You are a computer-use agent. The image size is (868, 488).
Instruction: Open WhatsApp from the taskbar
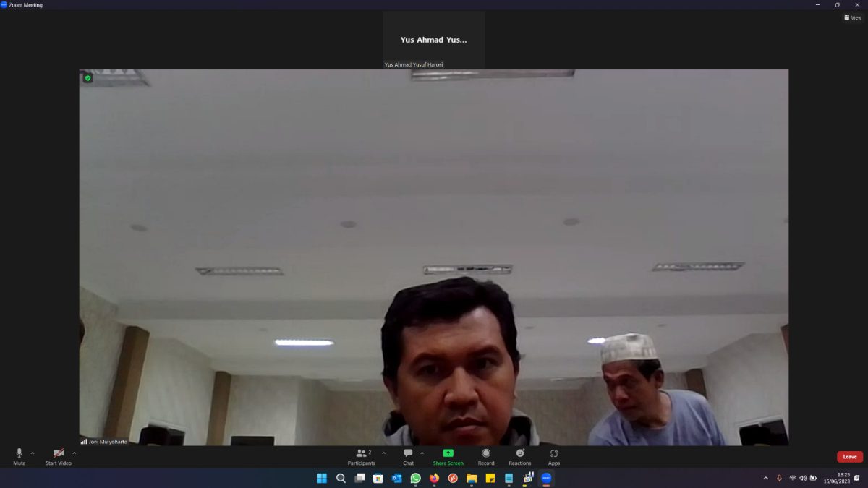pyautogui.click(x=415, y=478)
